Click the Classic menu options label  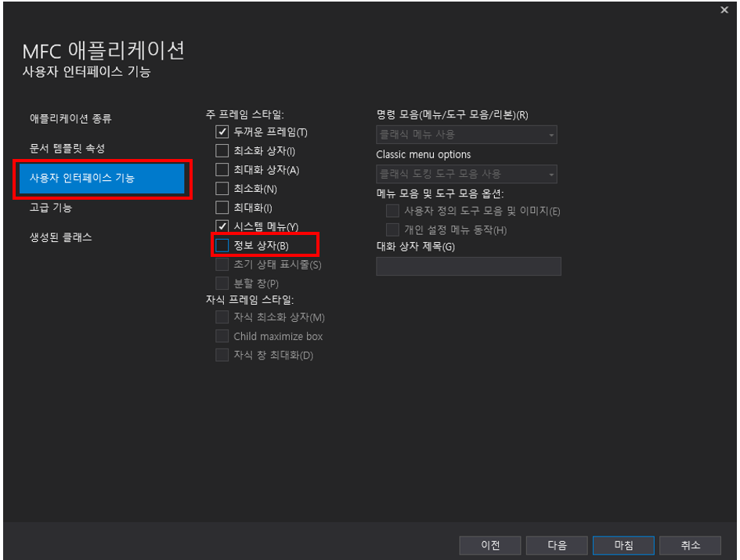(424, 154)
